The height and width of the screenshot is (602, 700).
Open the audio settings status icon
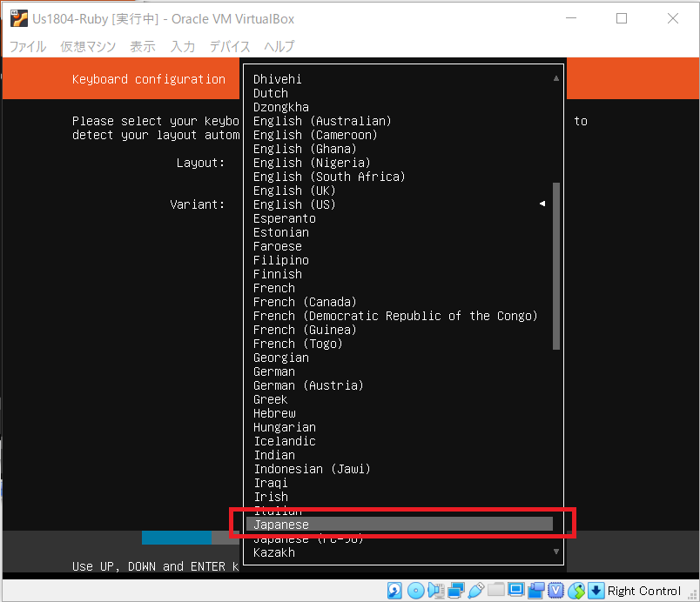point(435,591)
